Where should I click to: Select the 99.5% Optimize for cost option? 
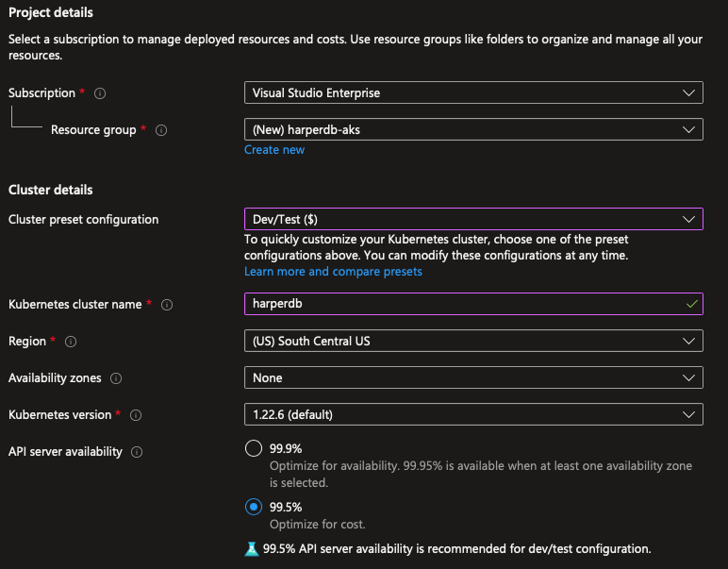point(253,507)
